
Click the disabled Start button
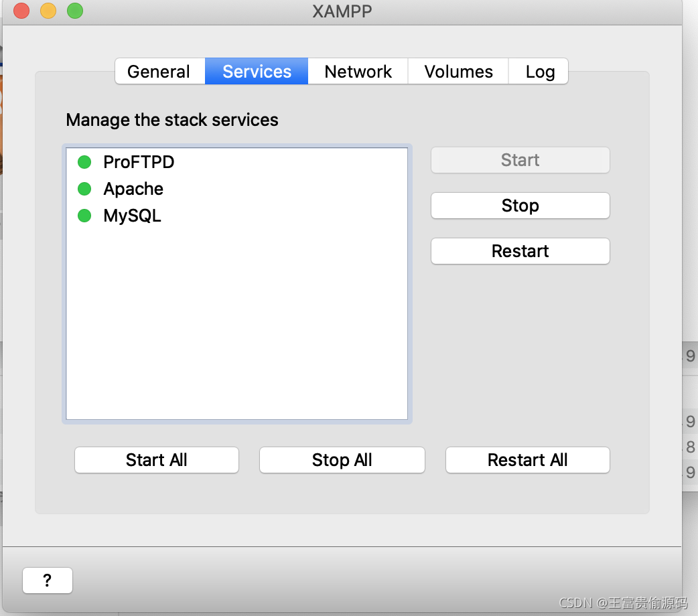pos(520,160)
